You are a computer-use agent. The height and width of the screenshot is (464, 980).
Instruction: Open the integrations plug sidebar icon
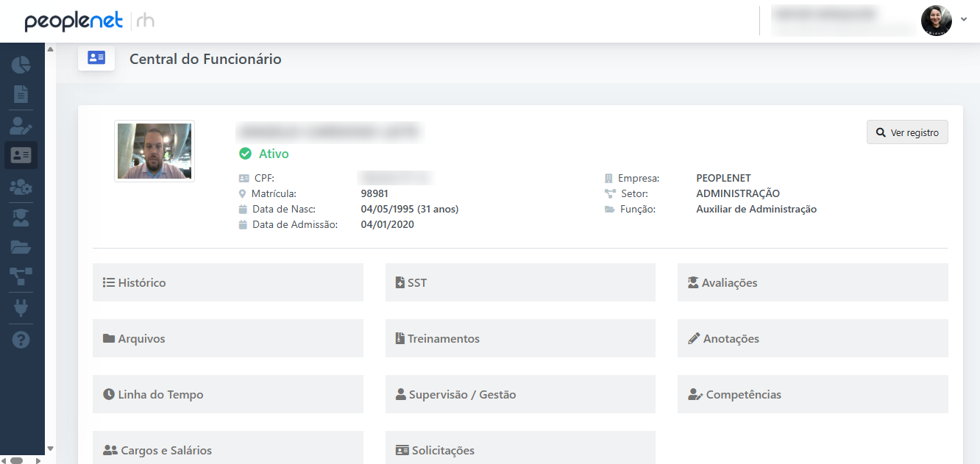tap(21, 307)
